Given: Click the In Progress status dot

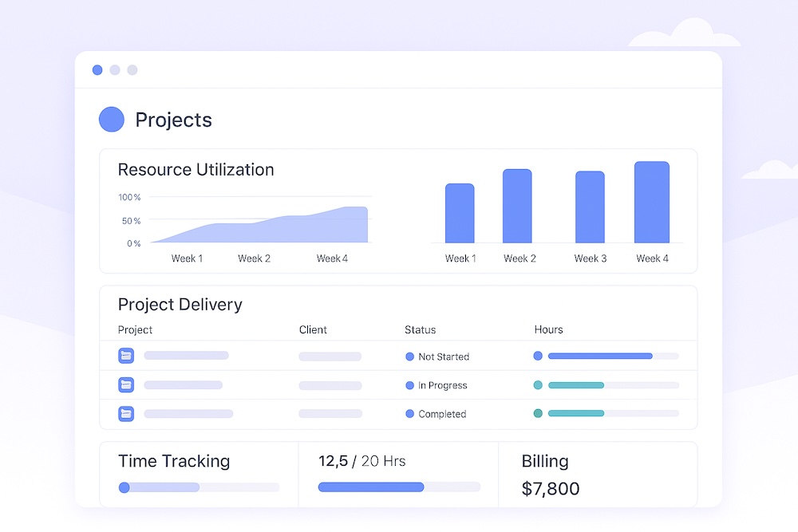Looking at the screenshot, I should point(410,385).
